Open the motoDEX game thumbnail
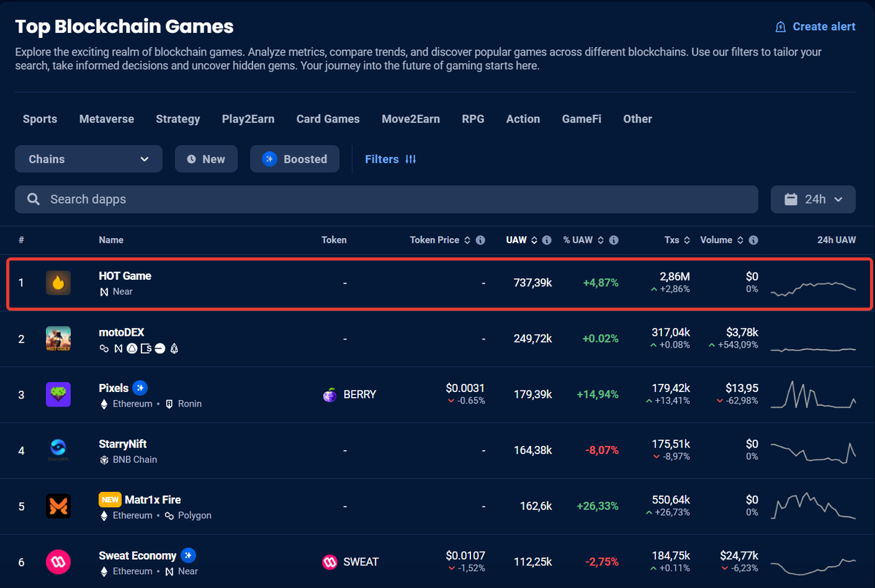Screen dimensions: 875x588 point(58,339)
